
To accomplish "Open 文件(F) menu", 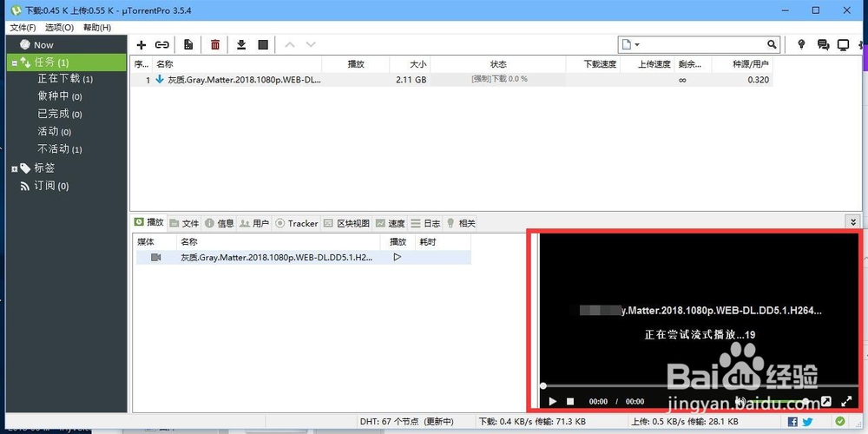I will click(23, 28).
